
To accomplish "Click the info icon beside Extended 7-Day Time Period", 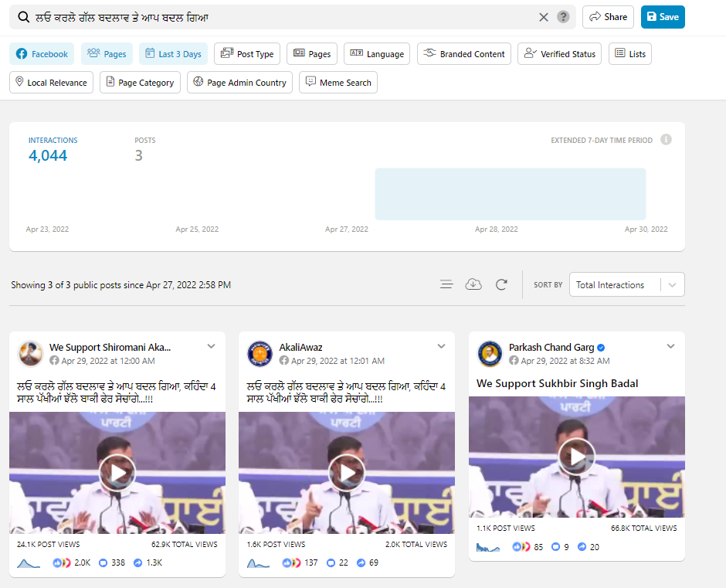I will click(x=666, y=140).
